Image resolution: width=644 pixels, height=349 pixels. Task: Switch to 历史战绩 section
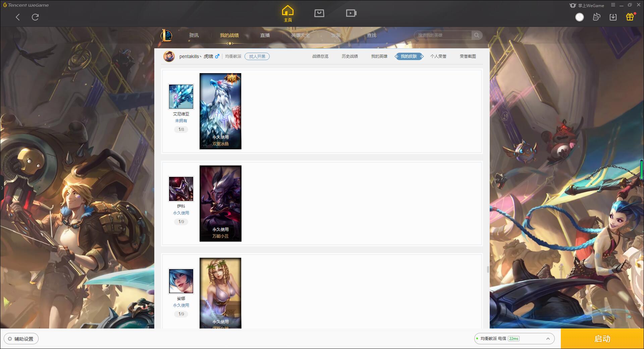click(350, 56)
